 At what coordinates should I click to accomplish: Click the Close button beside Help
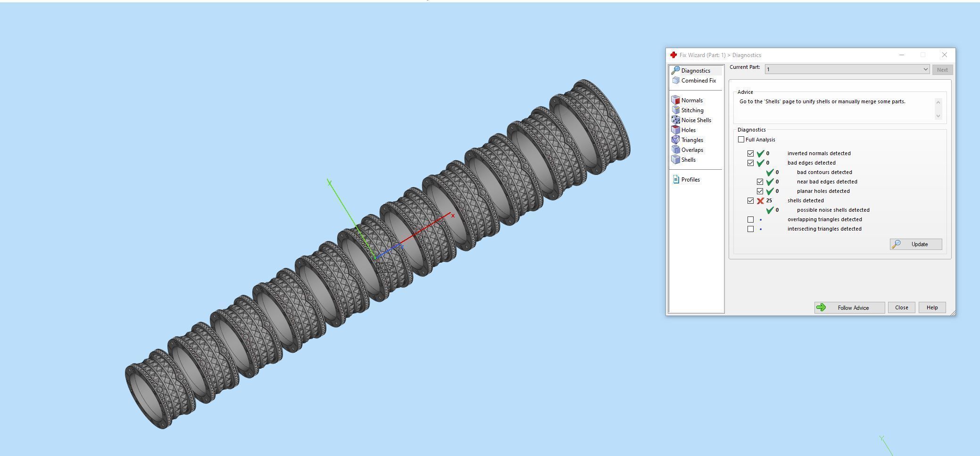[x=901, y=307]
